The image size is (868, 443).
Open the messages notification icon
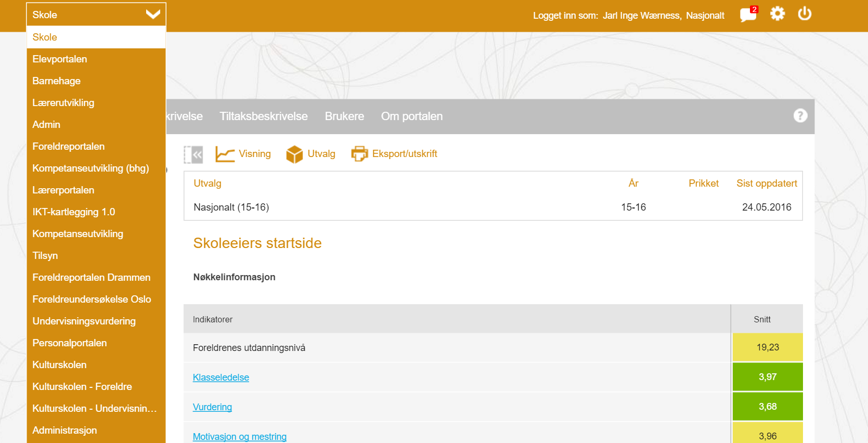pyautogui.click(x=748, y=14)
